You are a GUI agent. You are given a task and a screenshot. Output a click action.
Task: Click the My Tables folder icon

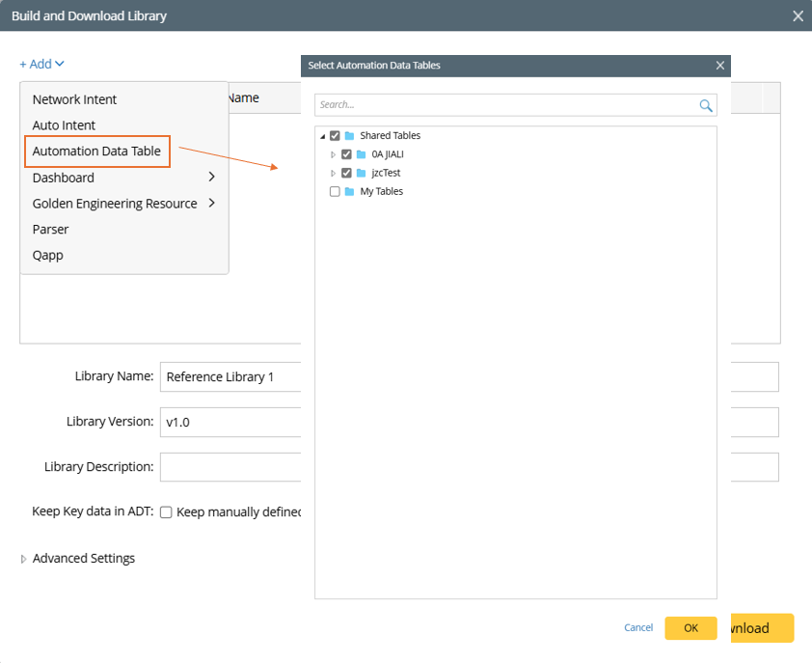(349, 191)
